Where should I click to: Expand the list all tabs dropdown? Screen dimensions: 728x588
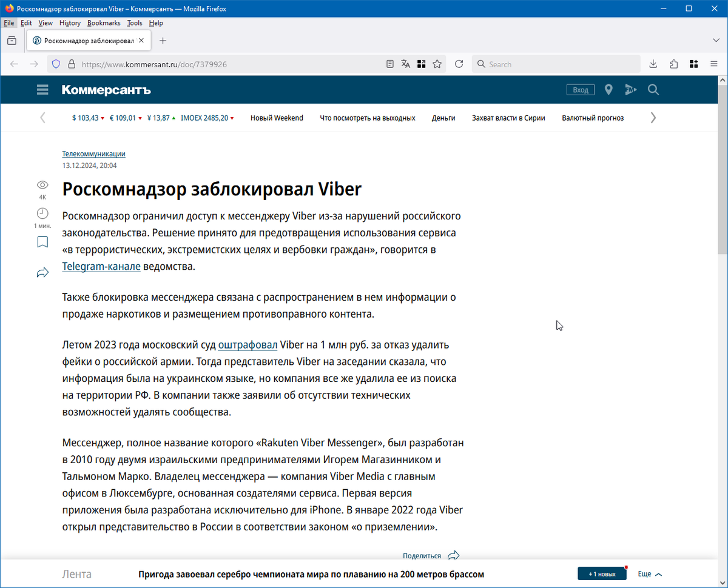click(716, 41)
